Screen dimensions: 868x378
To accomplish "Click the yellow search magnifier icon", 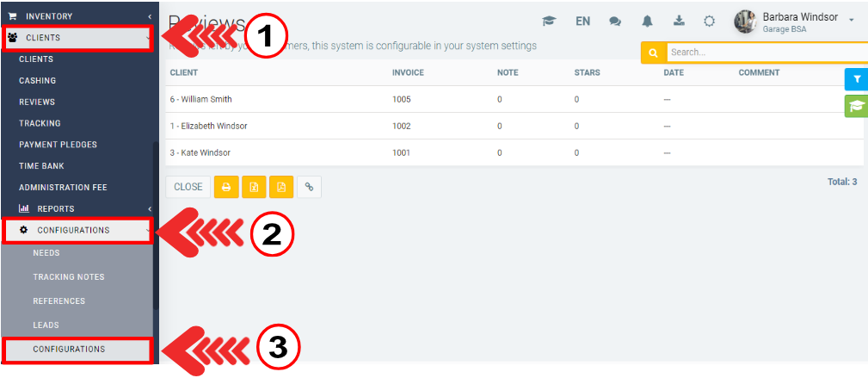I will [x=653, y=53].
